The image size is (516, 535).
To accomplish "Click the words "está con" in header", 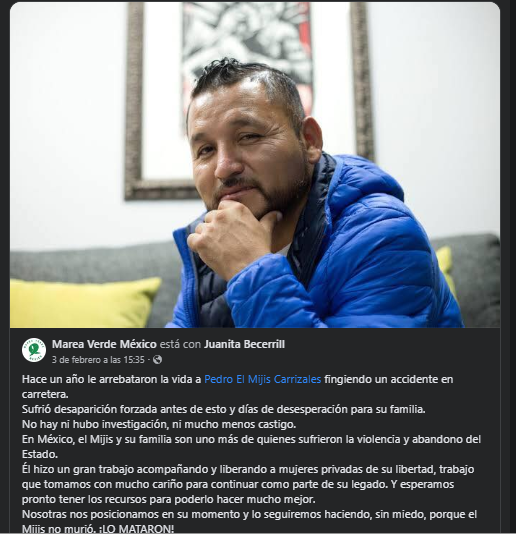I will (x=181, y=344).
